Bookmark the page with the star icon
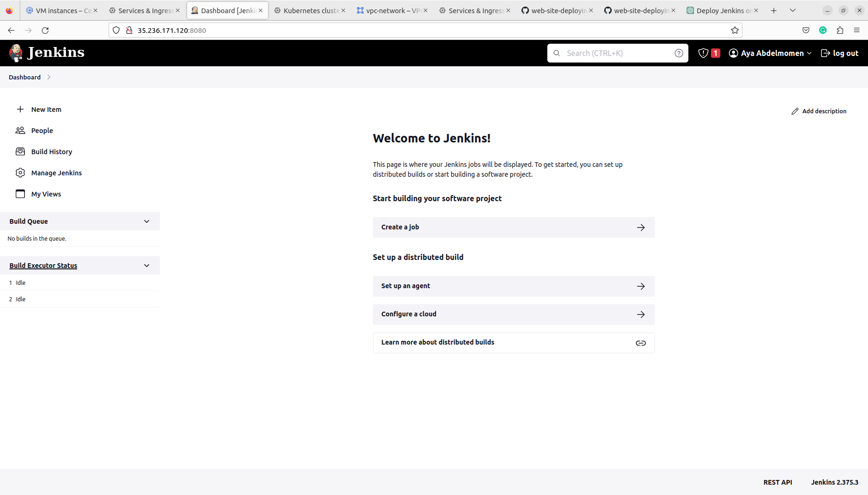This screenshot has width=868, height=495. click(734, 30)
